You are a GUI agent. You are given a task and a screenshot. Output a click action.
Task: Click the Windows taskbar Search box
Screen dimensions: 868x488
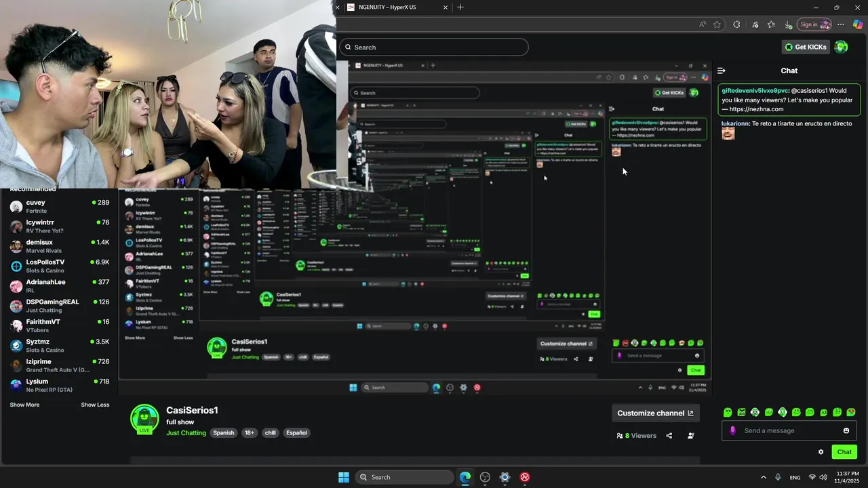coord(405,477)
